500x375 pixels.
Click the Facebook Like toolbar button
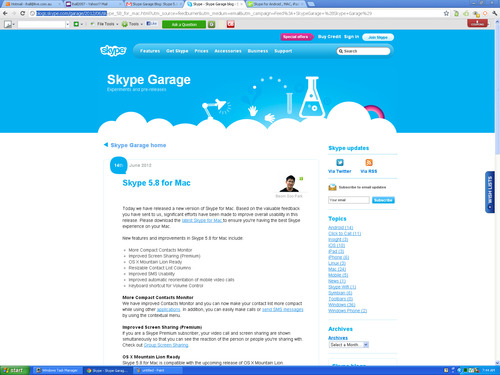tap(152, 24)
